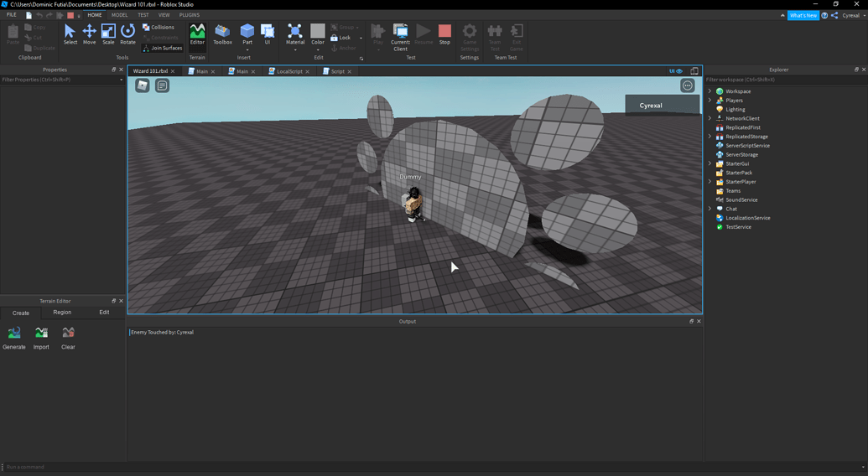Click the Filter Properties field
This screenshot has width=868, height=476.
pos(63,80)
